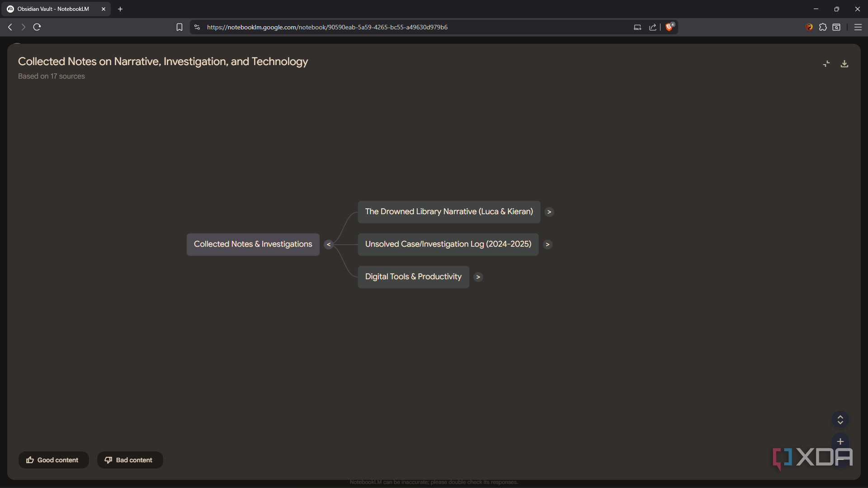Click the orange extension icon in toolbar

(809, 27)
